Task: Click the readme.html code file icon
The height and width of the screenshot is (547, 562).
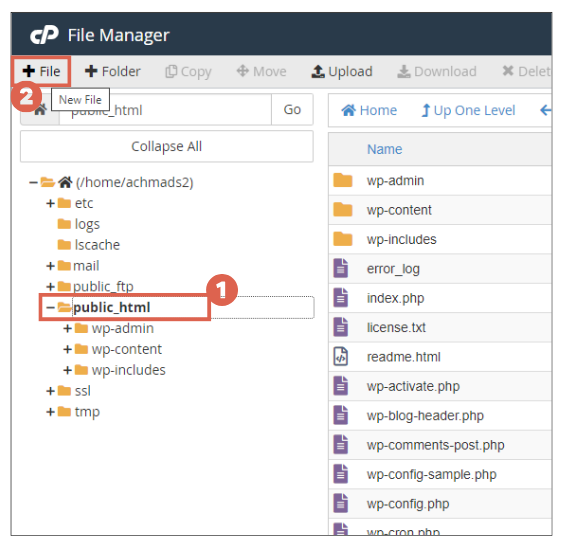Action: (340, 356)
